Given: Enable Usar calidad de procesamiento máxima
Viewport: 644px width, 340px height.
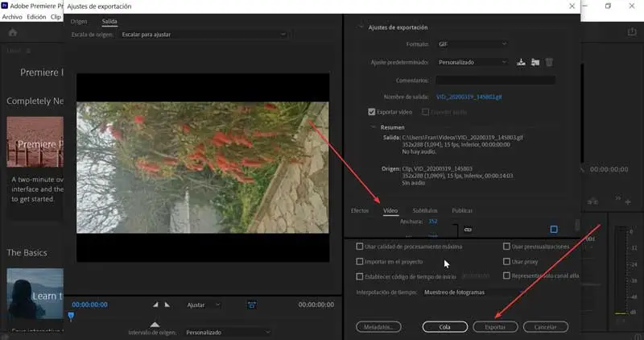Looking at the screenshot, I should 360,247.
